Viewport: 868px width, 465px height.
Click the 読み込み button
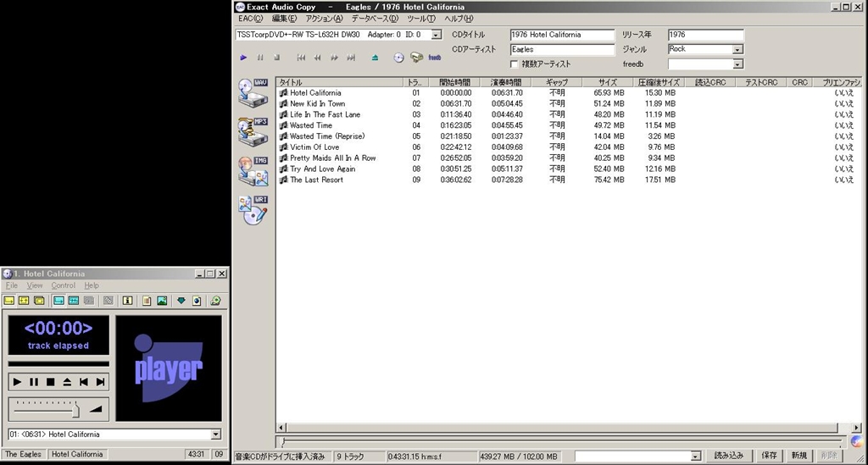pyautogui.click(x=729, y=455)
